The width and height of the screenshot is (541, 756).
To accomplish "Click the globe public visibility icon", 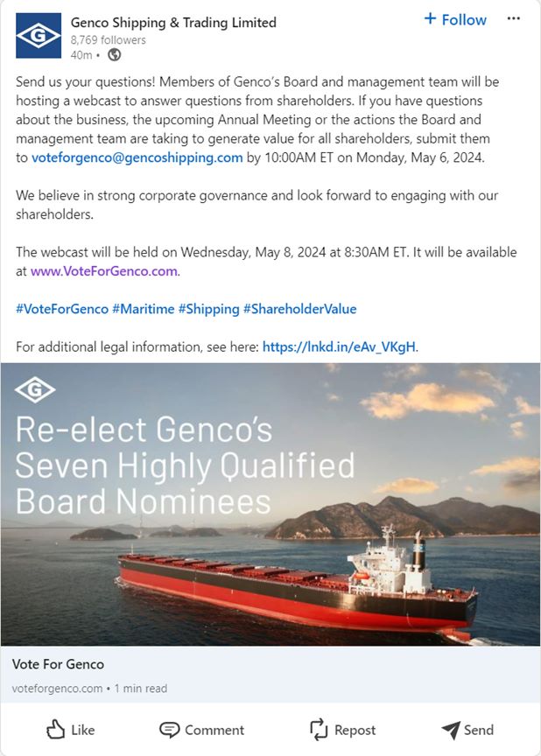I will tap(114, 54).
